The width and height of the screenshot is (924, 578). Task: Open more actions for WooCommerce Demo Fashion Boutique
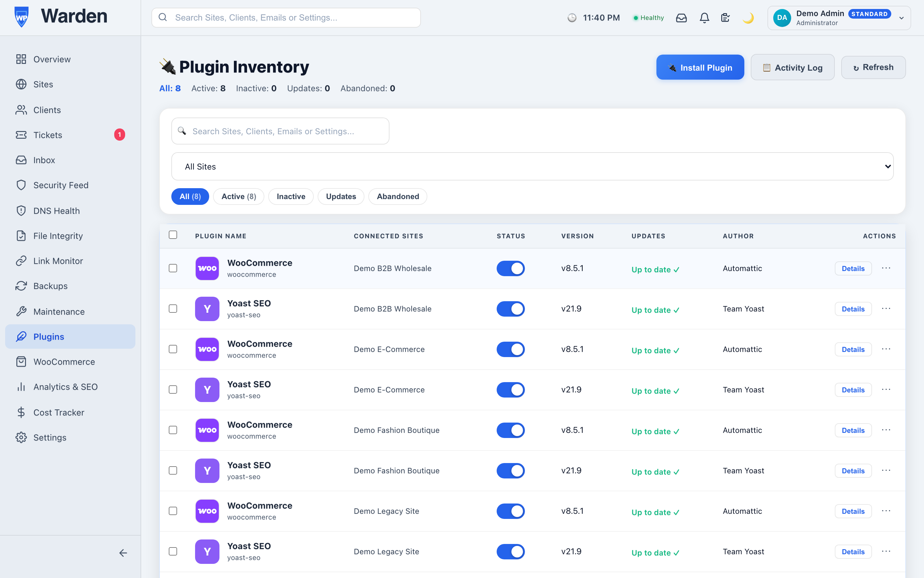[886, 430]
